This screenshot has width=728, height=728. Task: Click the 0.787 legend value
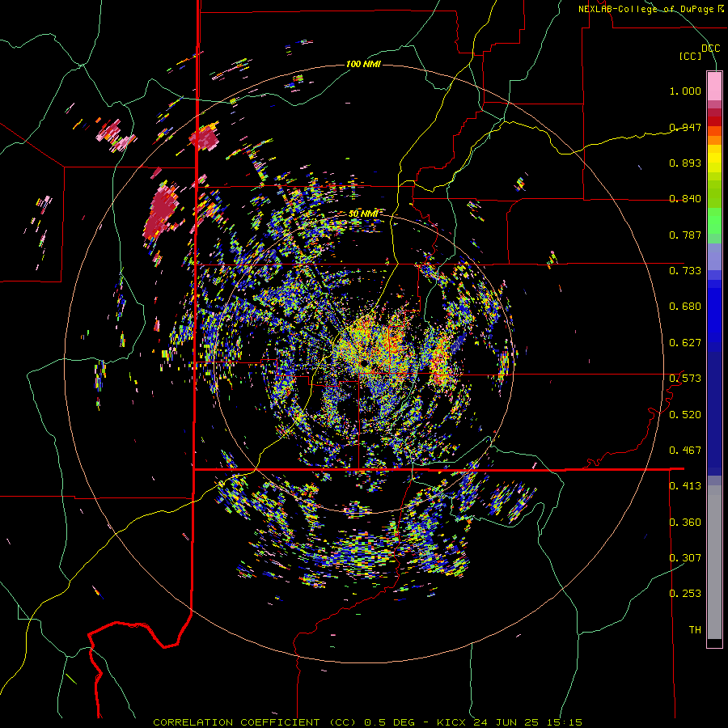[x=685, y=235]
